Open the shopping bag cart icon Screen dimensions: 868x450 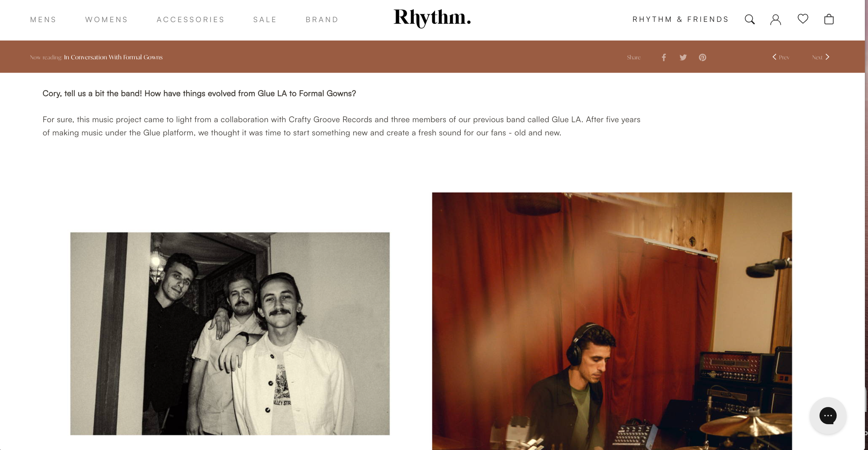pos(829,19)
